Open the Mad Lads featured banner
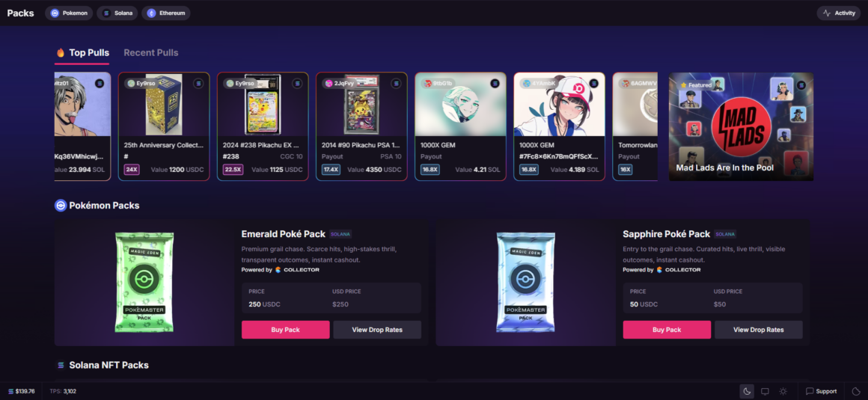 (x=742, y=126)
